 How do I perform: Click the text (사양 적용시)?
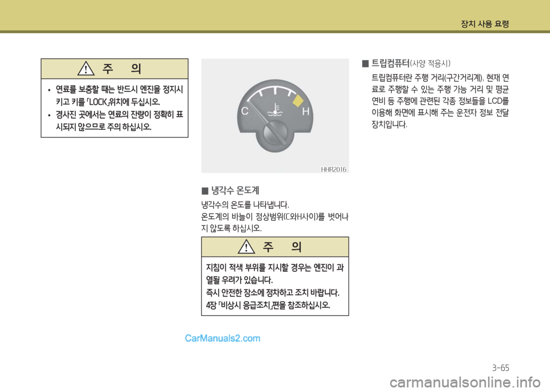[x=430, y=64]
